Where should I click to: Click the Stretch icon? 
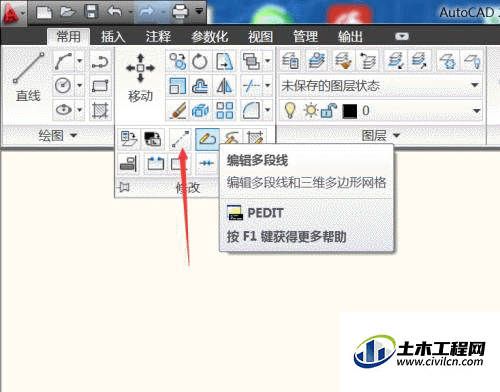click(x=224, y=61)
